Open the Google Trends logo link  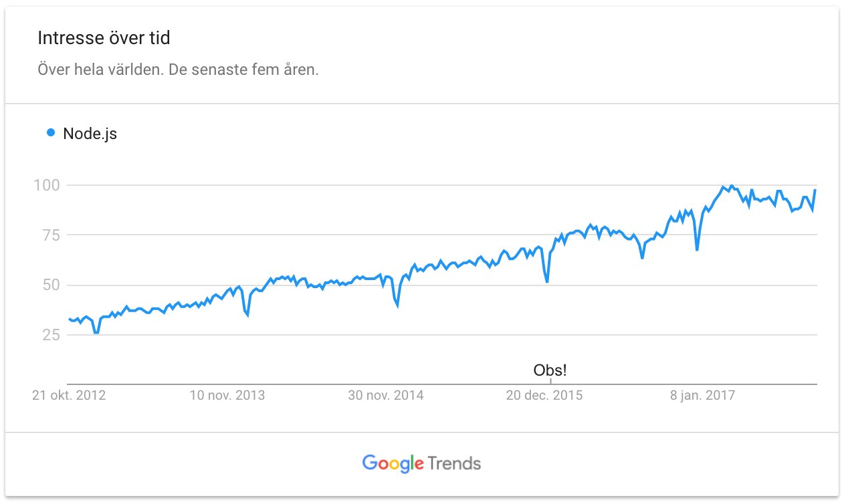coord(421,463)
